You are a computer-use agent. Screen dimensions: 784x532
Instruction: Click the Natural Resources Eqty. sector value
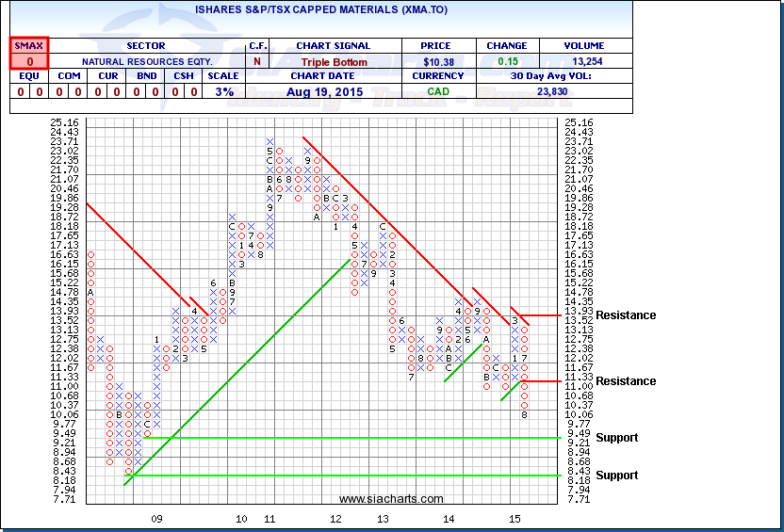(x=145, y=61)
